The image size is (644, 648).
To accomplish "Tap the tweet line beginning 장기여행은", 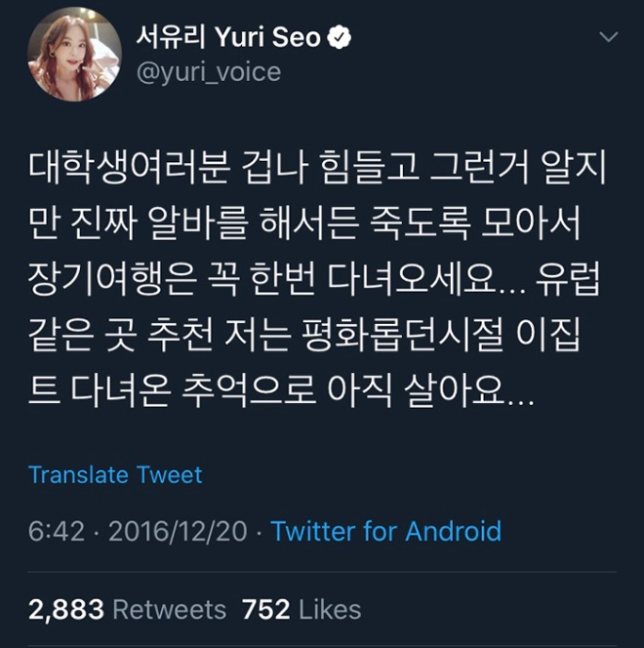I will click(314, 279).
